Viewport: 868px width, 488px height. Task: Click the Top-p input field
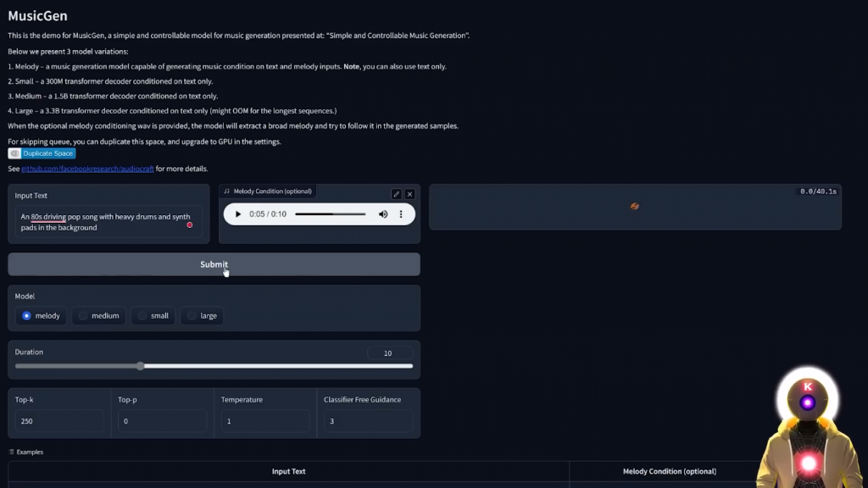[x=162, y=421]
